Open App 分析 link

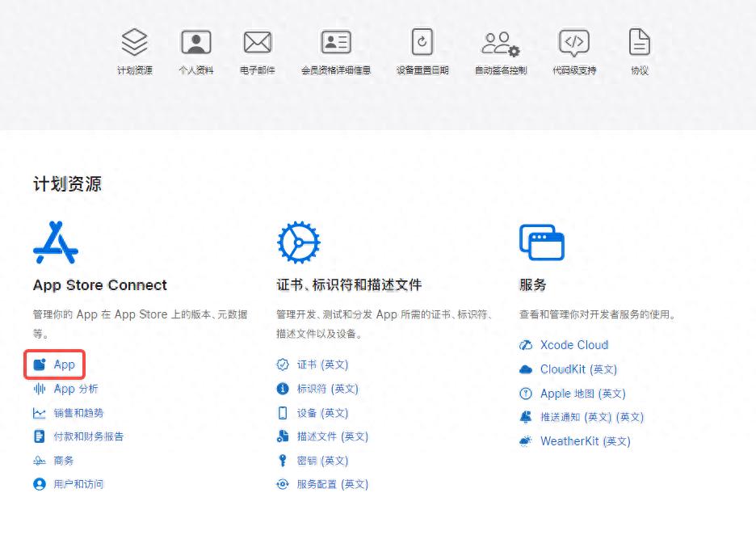75,389
